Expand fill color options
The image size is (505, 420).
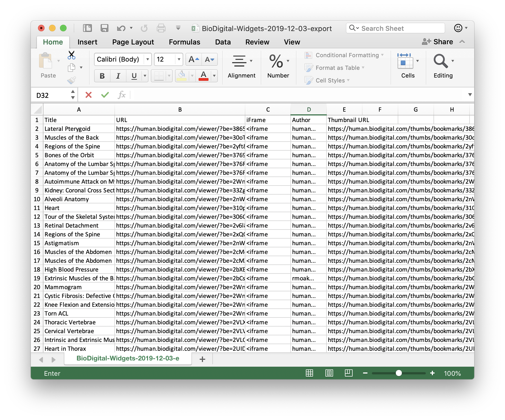pyautogui.click(x=192, y=76)
